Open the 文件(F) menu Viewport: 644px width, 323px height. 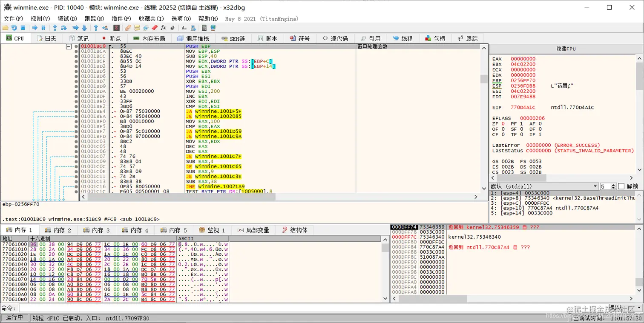point(13,19)
